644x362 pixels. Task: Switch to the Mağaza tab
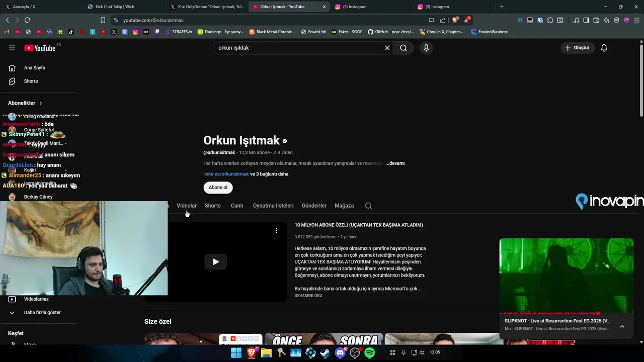pyautogui.click(x=344, y=206)
